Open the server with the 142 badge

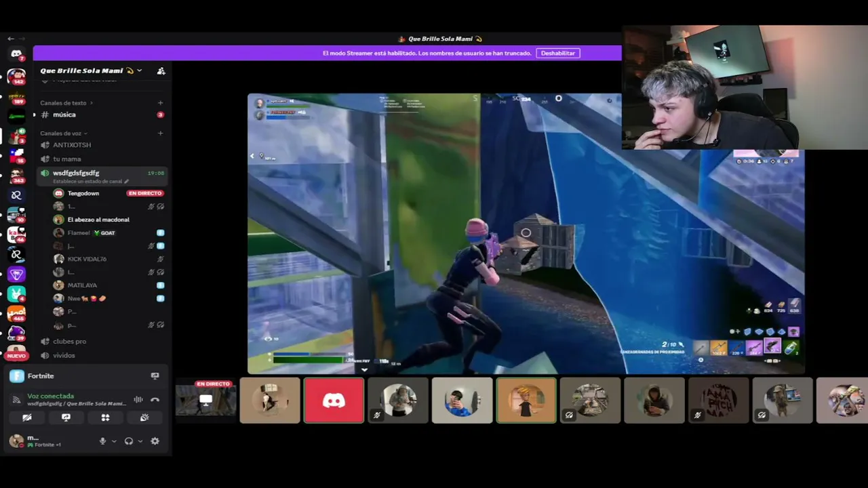pyautogui.click(x=16, y=76)
